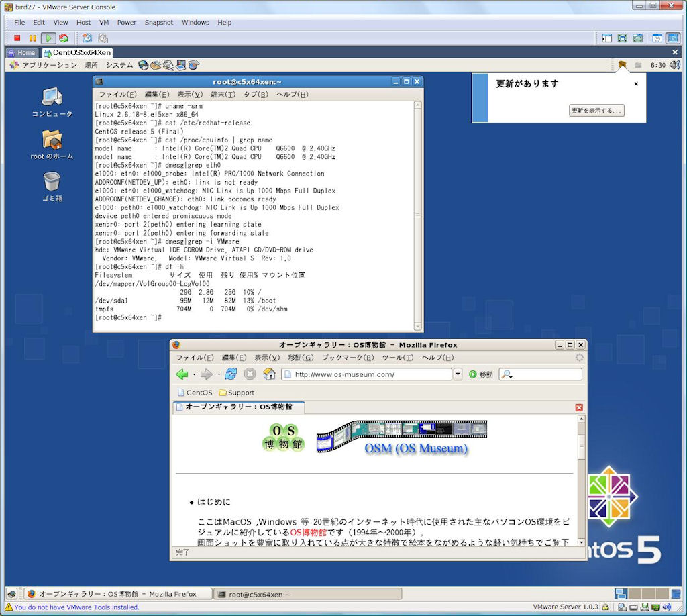Click the 更新を表示する... button
Image resolution: width=687 pixels, height=616 pixels.
(596, 111)
